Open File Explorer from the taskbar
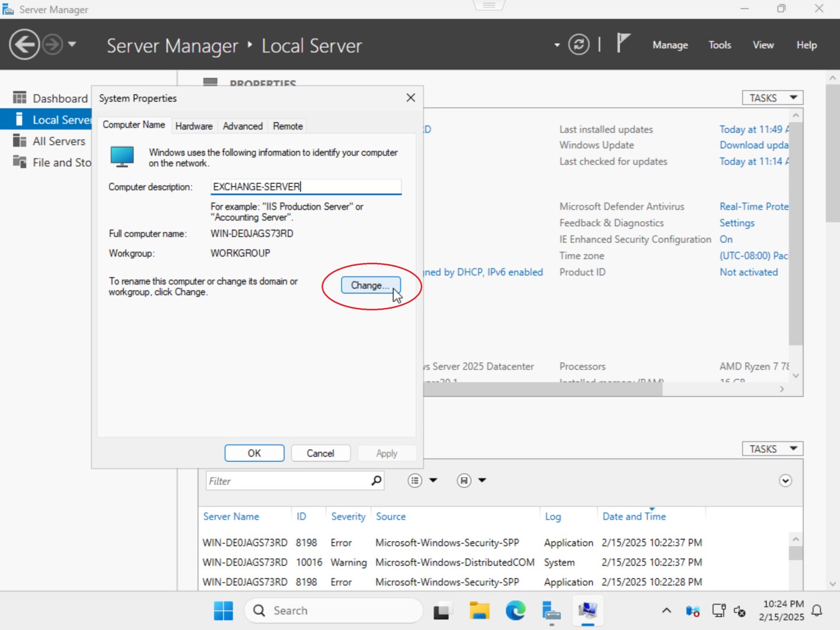The image size is (840, 630). [480, 611]
